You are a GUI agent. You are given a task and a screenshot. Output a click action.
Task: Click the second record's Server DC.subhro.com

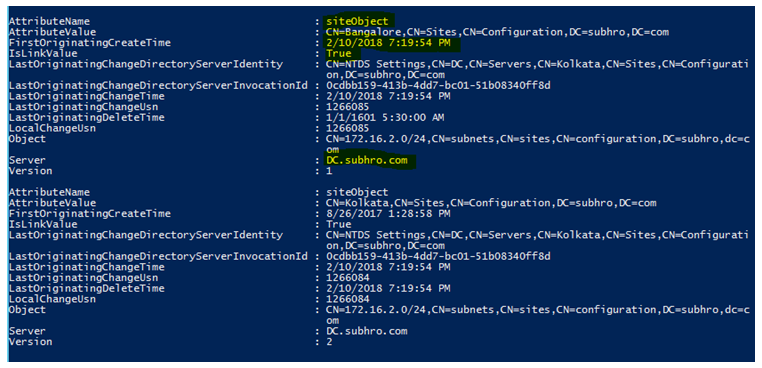click(367, 332)
